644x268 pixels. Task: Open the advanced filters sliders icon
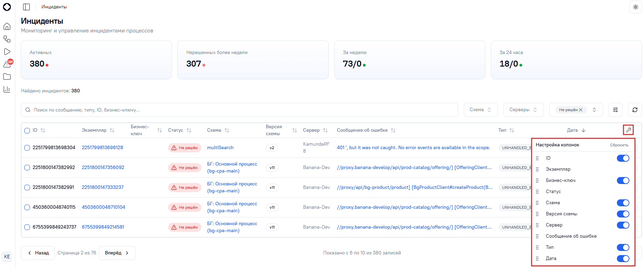click(615, 110)
